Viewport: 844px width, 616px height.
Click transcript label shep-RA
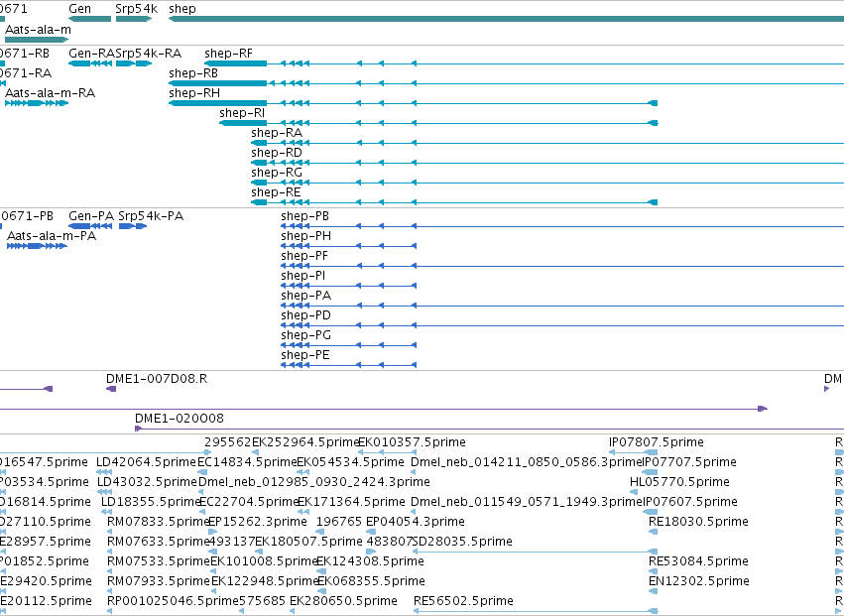[277, 133]
